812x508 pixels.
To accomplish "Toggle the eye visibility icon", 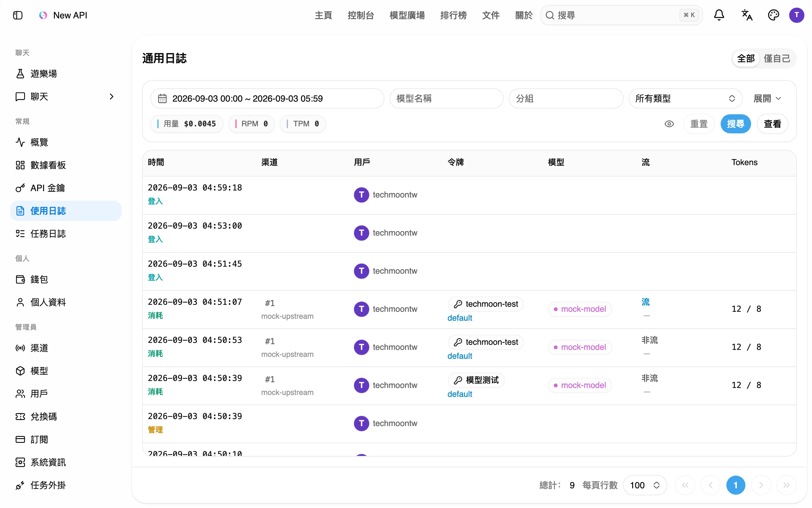I will [x=669, y=124].
